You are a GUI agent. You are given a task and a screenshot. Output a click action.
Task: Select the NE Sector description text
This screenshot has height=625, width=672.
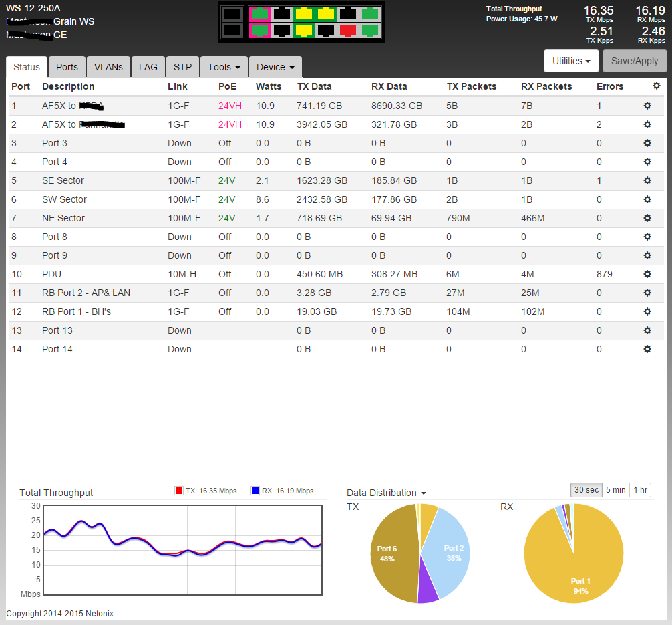(x=63, y=218)
